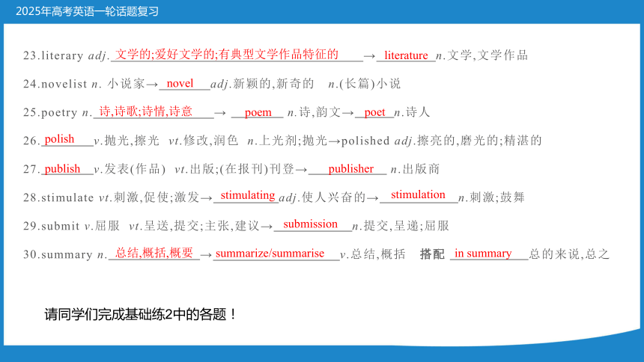Image resolution: width=644 pixels, height=362 pixels.
Task: Select the entry '25.poetry'
Action: (x=50, y=112)
